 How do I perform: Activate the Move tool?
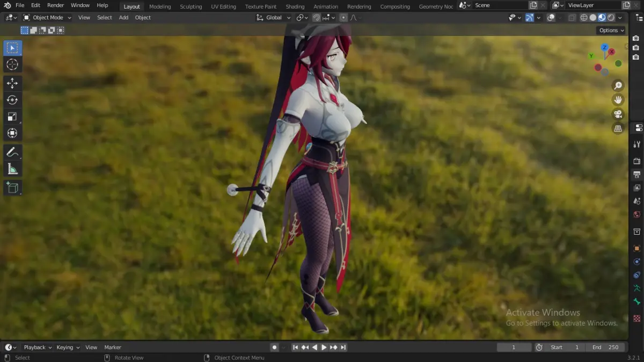(x=12, y=83)
